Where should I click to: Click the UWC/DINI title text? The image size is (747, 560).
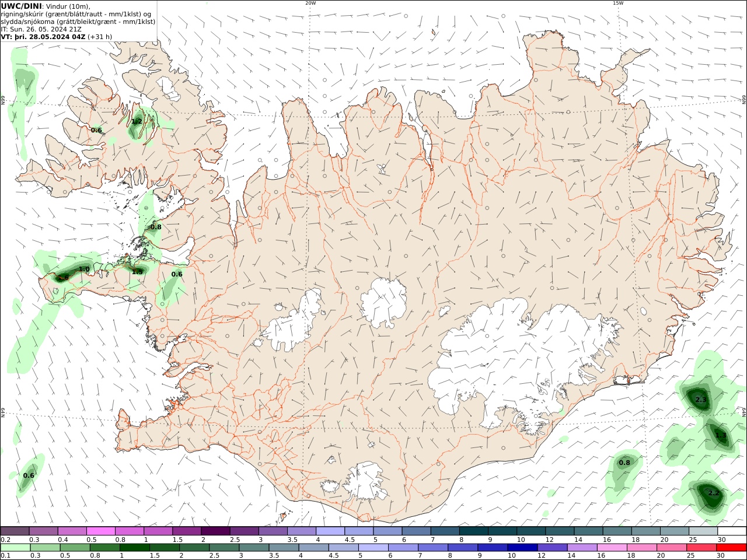[22, 6]
